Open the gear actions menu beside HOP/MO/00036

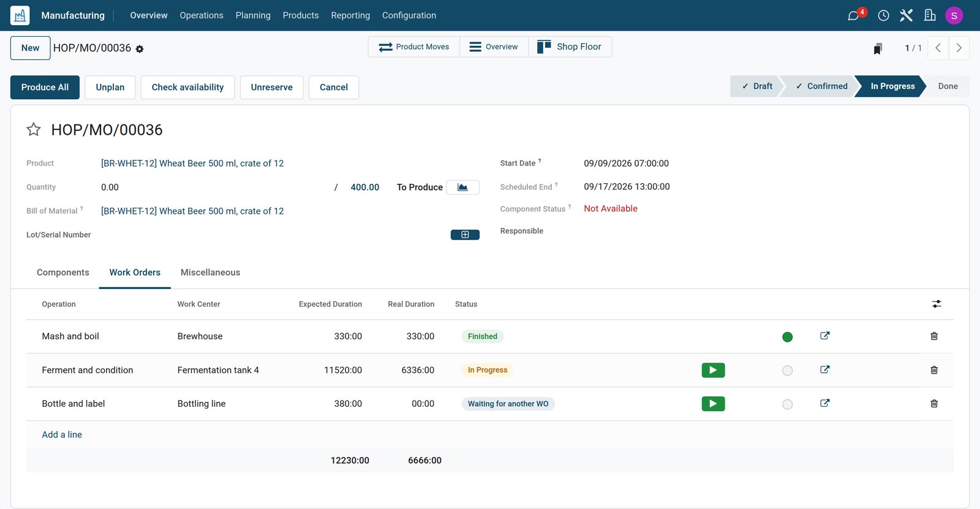[x=140, y=49]
